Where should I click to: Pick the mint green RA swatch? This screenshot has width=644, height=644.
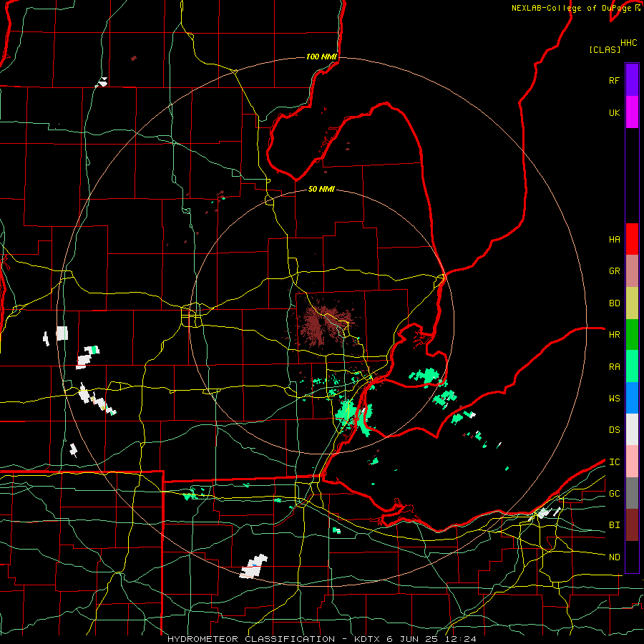tap(632, 366)
